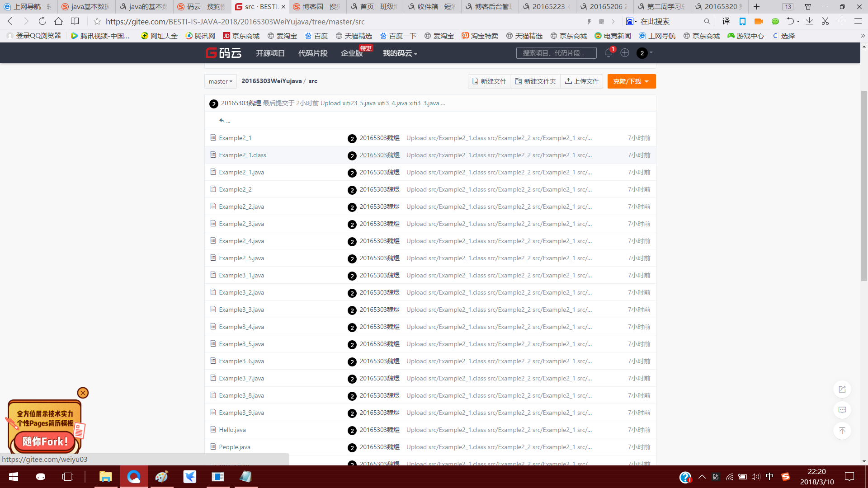Viewport: 868px width, 488px height.
Task: Click the scissors screenshot toolbar icon
Action: (x=825, y=21)
